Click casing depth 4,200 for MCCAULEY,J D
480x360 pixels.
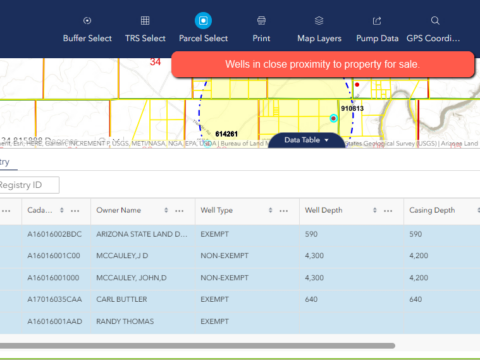pyautogui.click(x=419, y=256)
